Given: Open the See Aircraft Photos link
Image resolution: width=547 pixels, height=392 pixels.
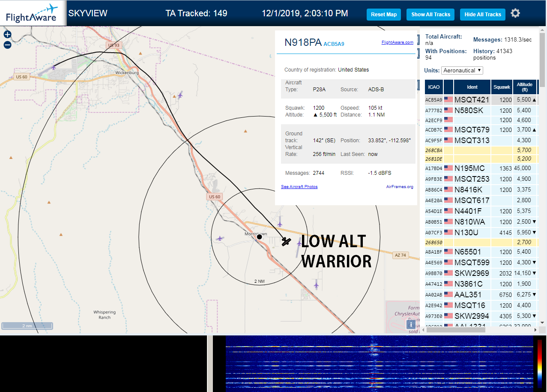Looking at the screenshot, I should point(299,187).
